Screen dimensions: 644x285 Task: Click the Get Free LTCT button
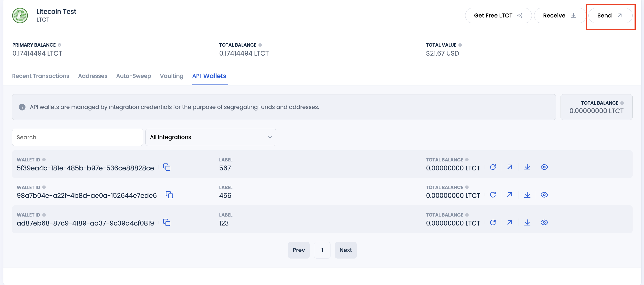[498, 15]
